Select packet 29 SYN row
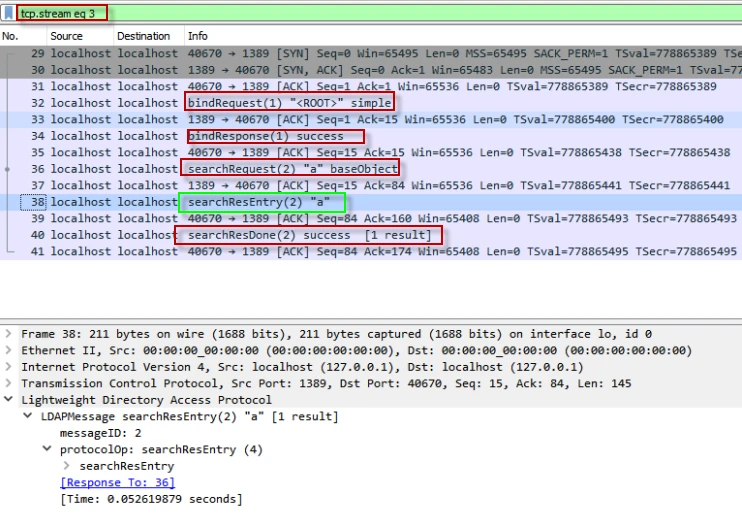 point(300,52)
